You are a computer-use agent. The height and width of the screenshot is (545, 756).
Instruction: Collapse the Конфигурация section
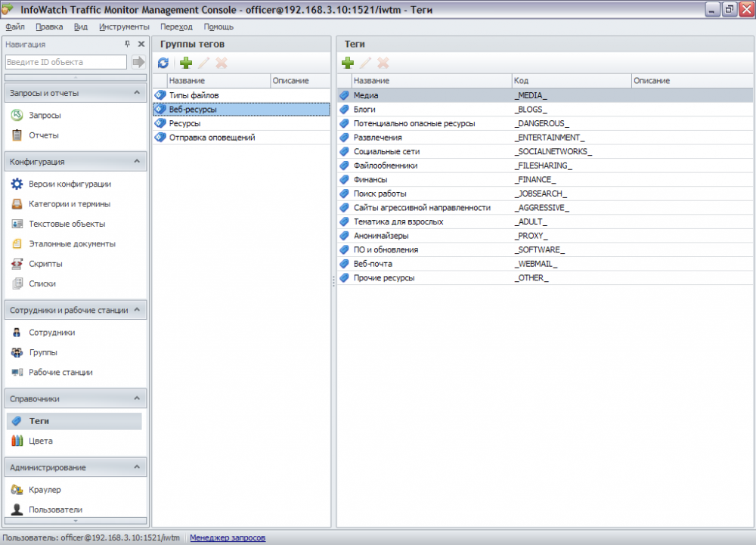click(137, 162)
